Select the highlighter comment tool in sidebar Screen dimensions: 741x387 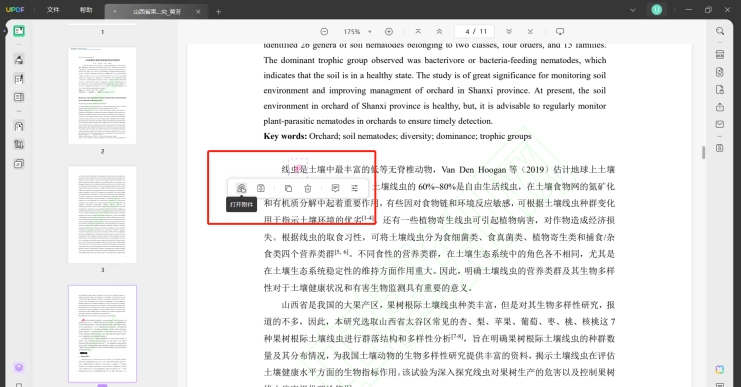tap(19, 60)
